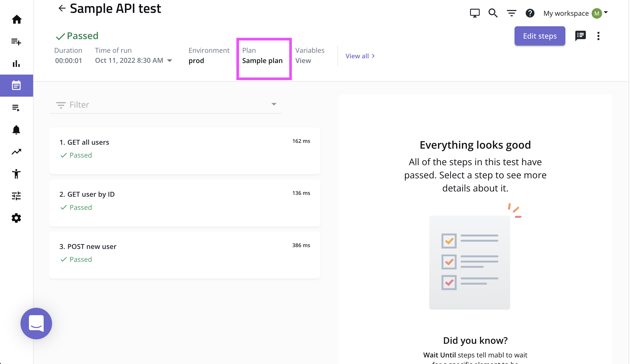Screen dimensions: 630x364
Task: Click the 386 ms timing
Action: (x=301, y=245)
